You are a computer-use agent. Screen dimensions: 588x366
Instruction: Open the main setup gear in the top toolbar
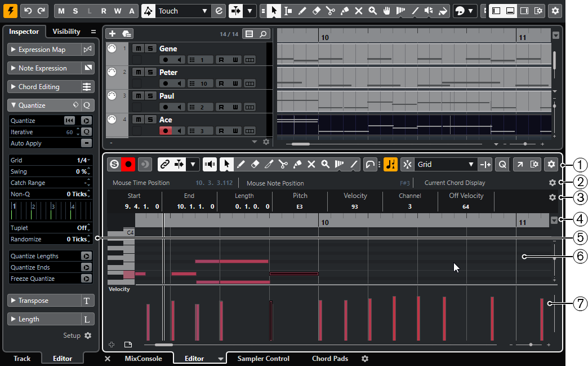click(x=555, y=11)
